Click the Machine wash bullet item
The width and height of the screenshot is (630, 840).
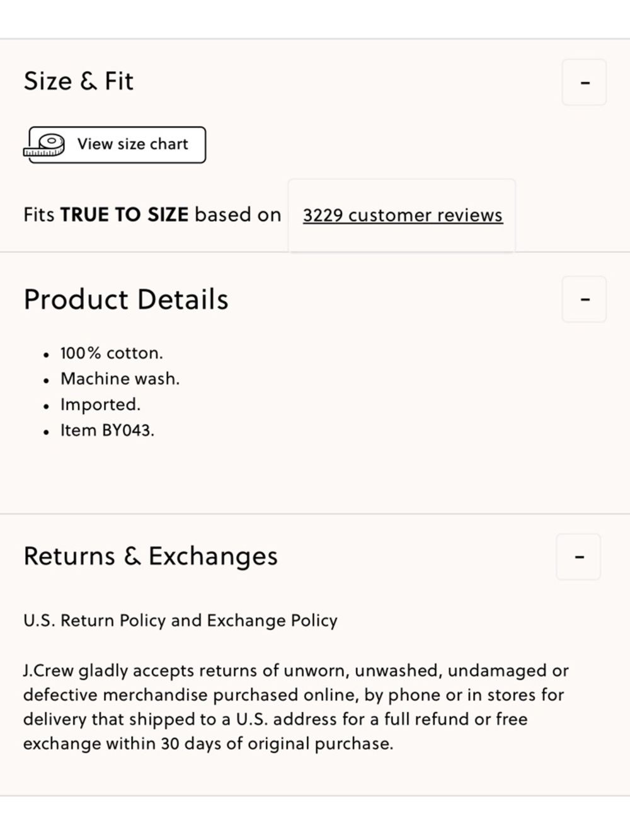tap(120, 379)
